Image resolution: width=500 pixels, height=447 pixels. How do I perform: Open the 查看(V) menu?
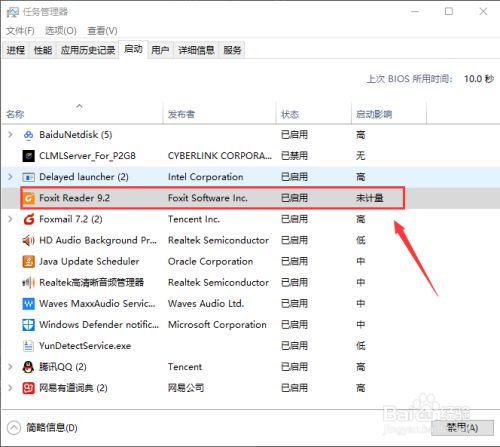(102, 31)
